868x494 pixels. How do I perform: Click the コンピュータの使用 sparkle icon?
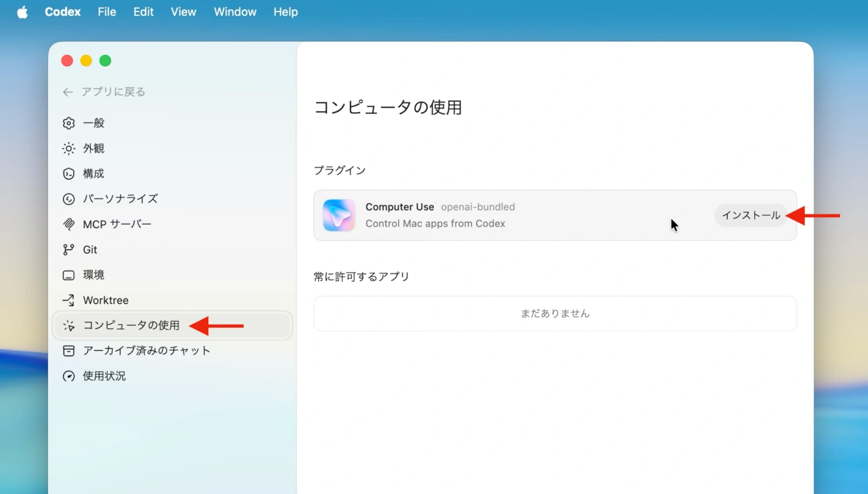coord(68,325)
